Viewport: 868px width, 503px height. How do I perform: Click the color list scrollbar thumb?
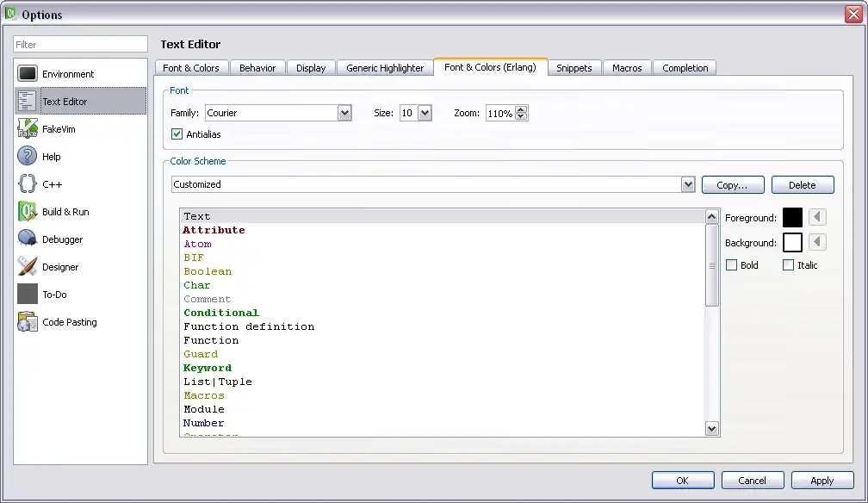711,264
